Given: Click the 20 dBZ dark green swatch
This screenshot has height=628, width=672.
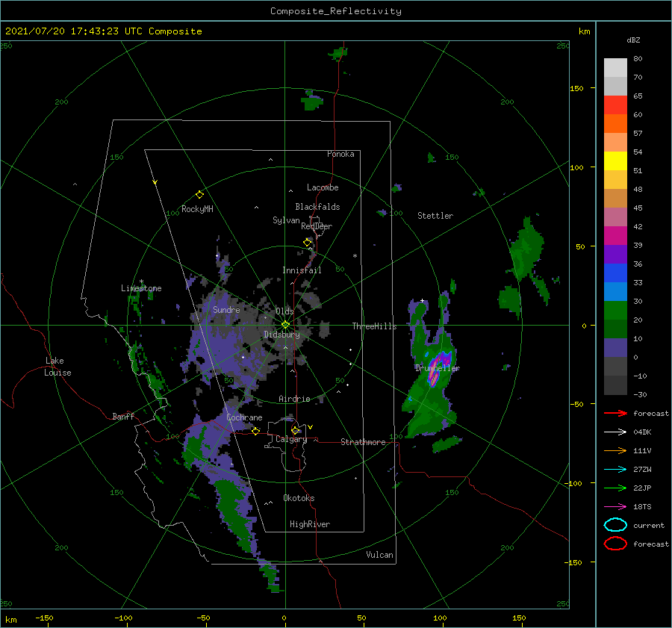Looking at the screenshot, I should click(x=615, y=329).
